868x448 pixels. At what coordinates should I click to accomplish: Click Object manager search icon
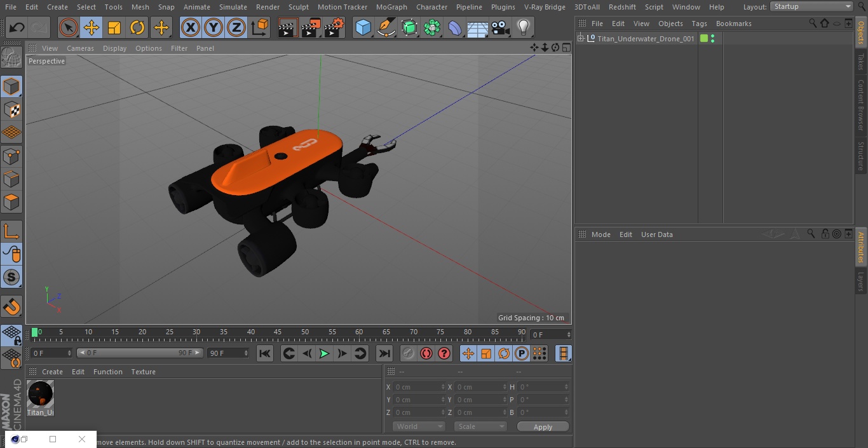pos(813,24)
